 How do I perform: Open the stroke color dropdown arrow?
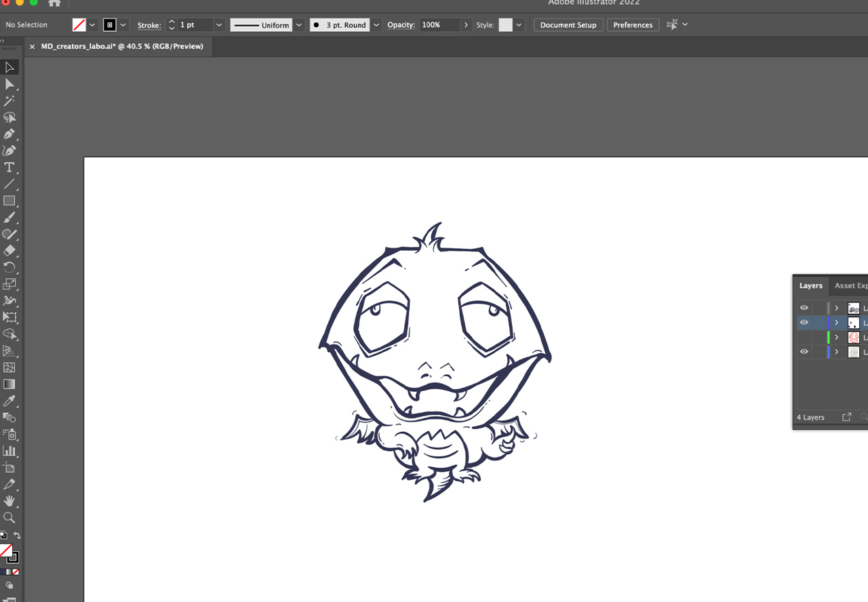(123, 25)
